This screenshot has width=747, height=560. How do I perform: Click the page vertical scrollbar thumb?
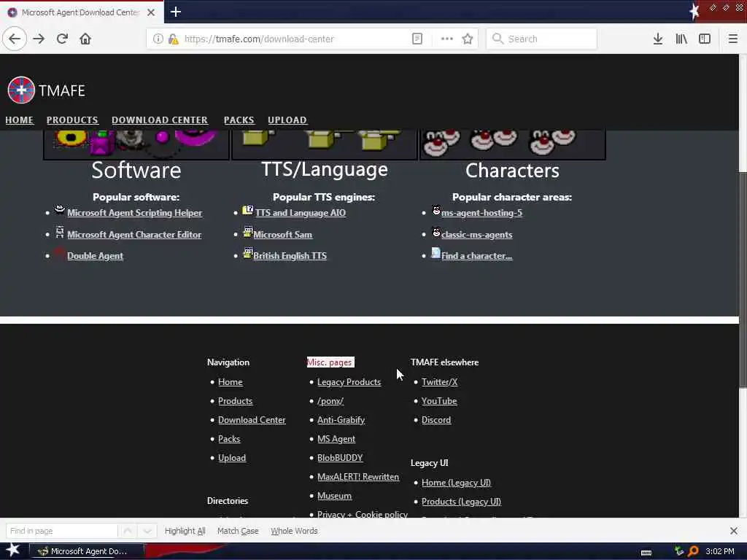(x=743, y=279)
